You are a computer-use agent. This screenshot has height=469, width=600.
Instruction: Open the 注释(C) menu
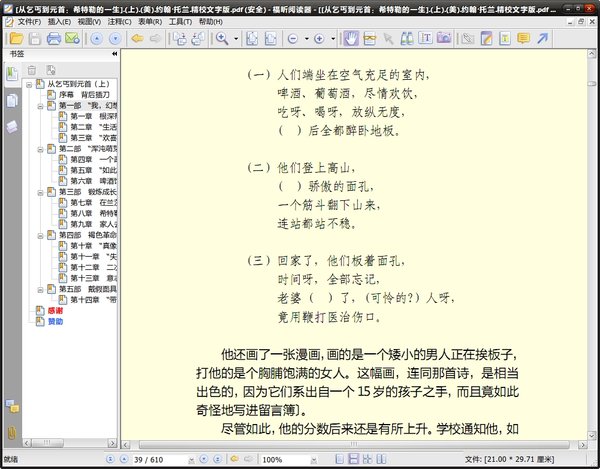pyautogui.click(x=119, y=22)
